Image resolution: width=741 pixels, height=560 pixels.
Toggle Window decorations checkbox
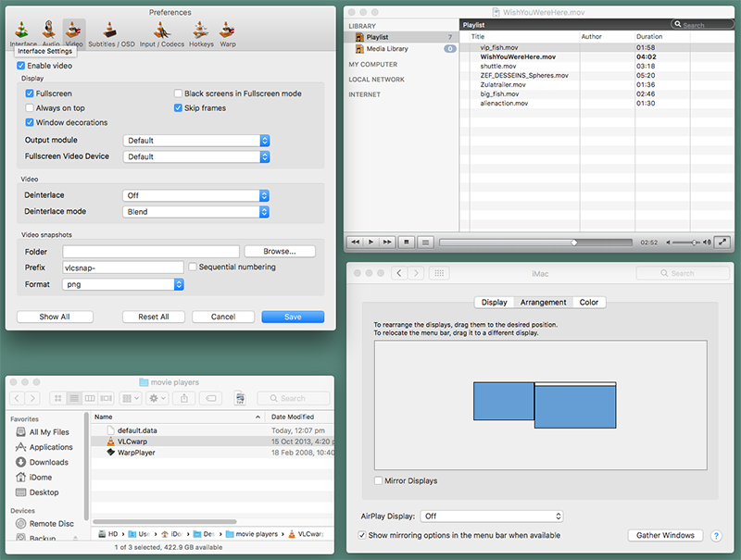[30, 123]
